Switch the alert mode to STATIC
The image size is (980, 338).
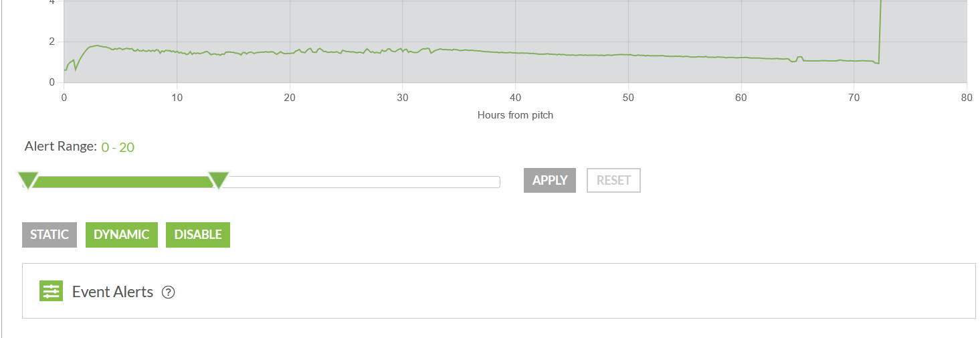point(50,235)
